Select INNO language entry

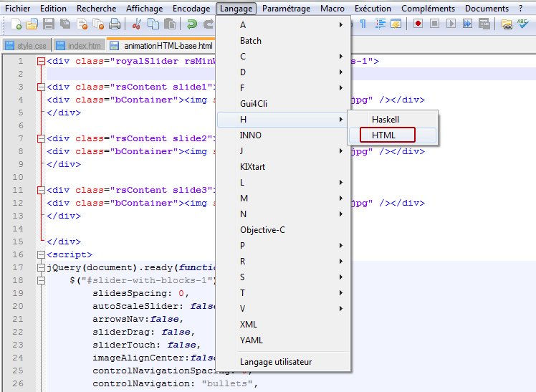click(x=283, y=135)
